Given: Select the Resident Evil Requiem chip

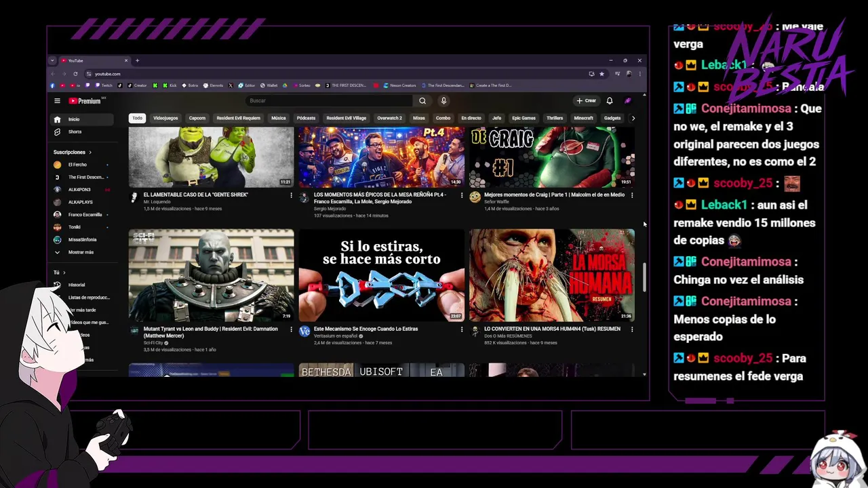Looking at the screenshot, I should click(x=238, y=118).
